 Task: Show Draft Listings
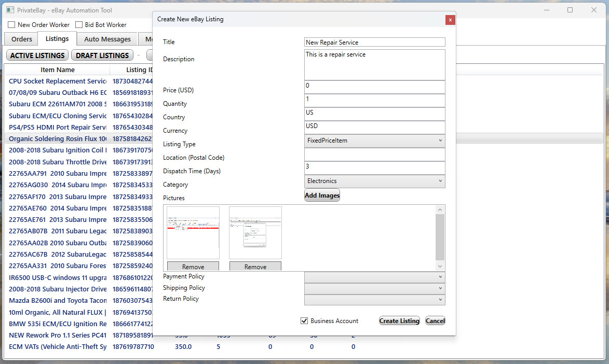tap(102, 55)
